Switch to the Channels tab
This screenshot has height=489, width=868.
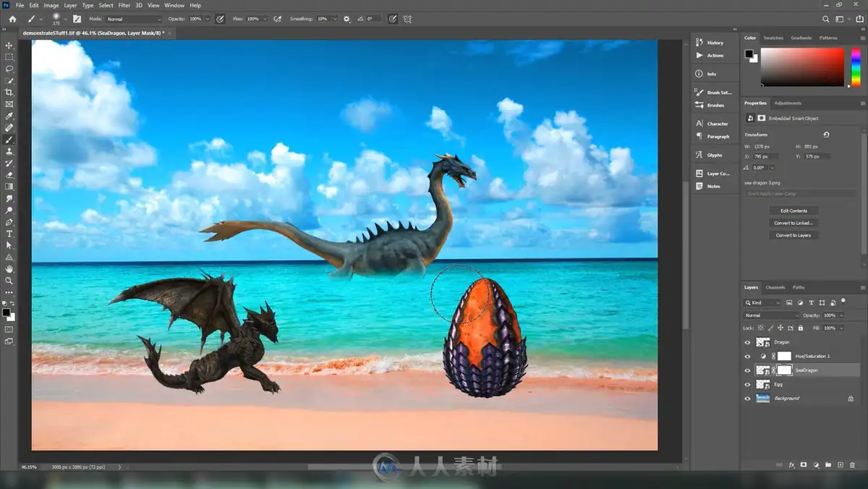775,287
